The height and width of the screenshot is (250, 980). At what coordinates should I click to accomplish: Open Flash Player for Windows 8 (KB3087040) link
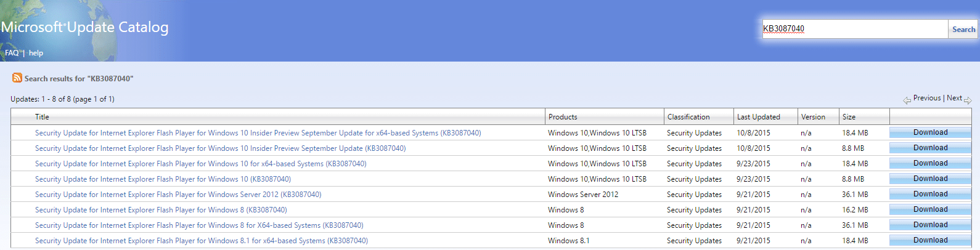(161, 210)
